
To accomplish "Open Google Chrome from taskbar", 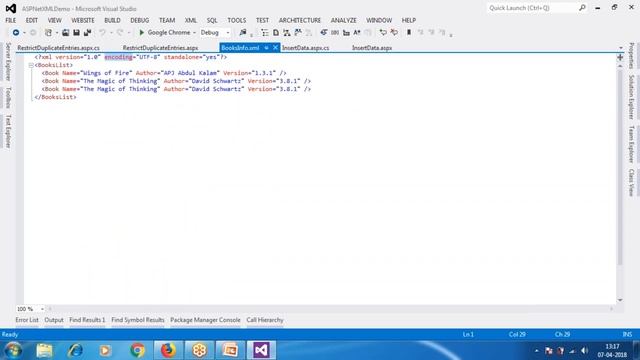I will pos(138,350).
